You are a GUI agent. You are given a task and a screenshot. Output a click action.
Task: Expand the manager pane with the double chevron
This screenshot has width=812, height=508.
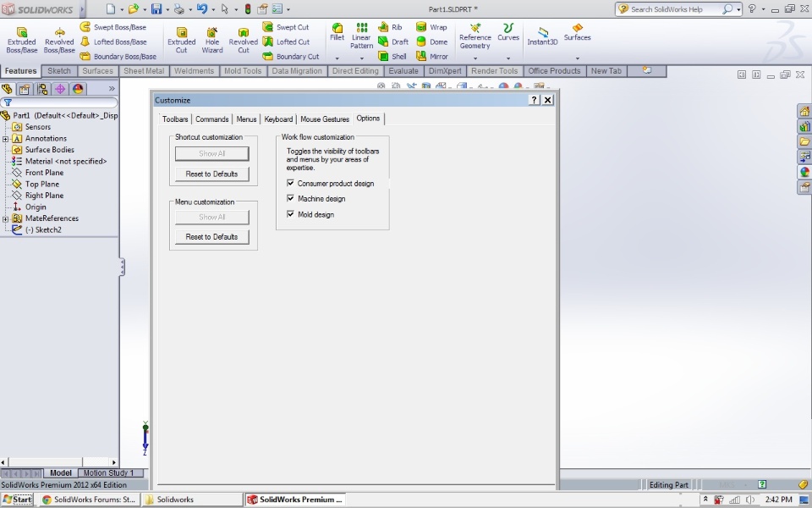(112, 89)
